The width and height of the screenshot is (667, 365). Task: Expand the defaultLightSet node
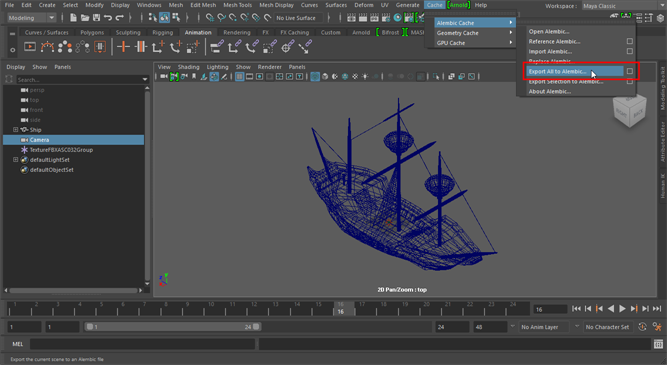pyautogui.click(x=15, y=160)
